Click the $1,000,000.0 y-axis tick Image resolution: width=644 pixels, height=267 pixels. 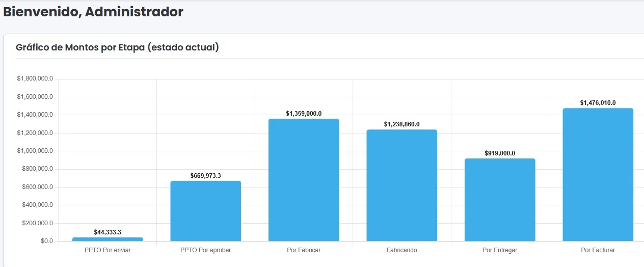[x=35, y=151]
